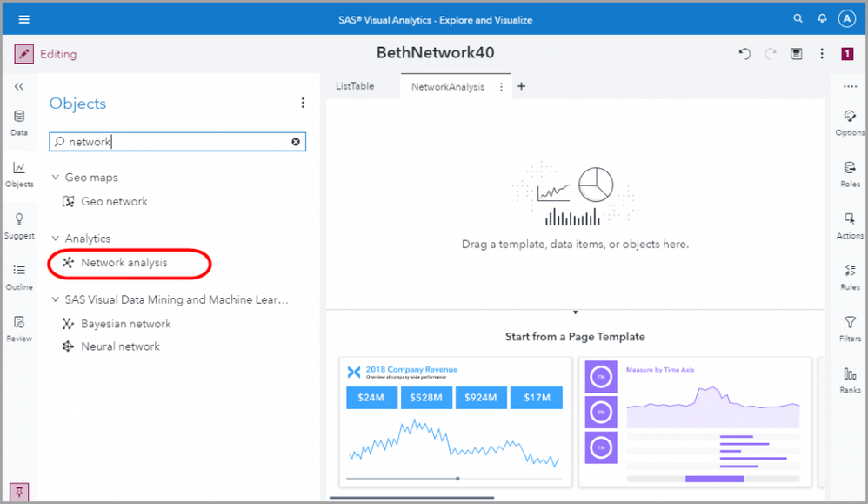Open the Review pane
This screenshot has width=868, height=504.
19,328
